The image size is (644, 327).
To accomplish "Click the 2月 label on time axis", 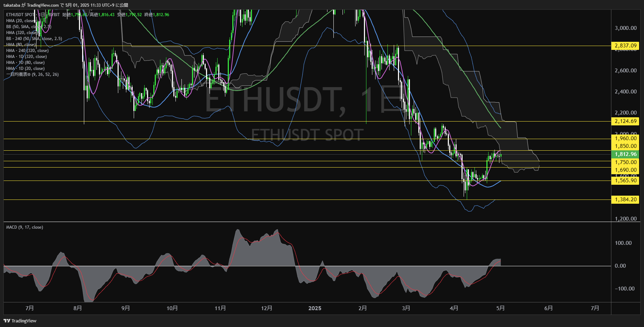I will click(363, 308).
